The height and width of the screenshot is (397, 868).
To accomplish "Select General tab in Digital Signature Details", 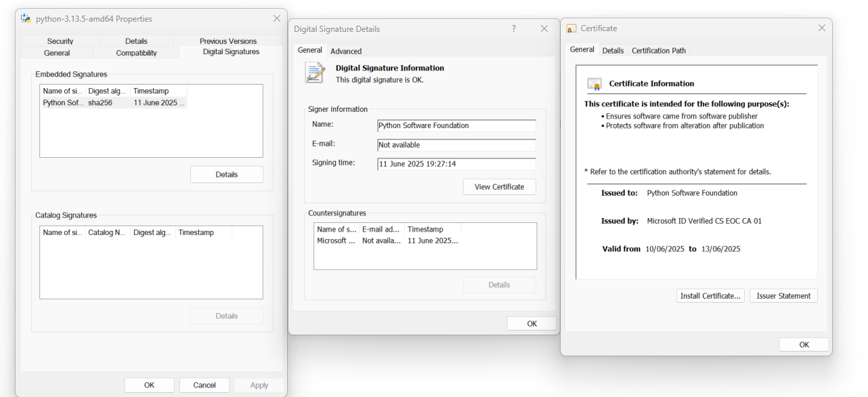I will coord(310,50).
